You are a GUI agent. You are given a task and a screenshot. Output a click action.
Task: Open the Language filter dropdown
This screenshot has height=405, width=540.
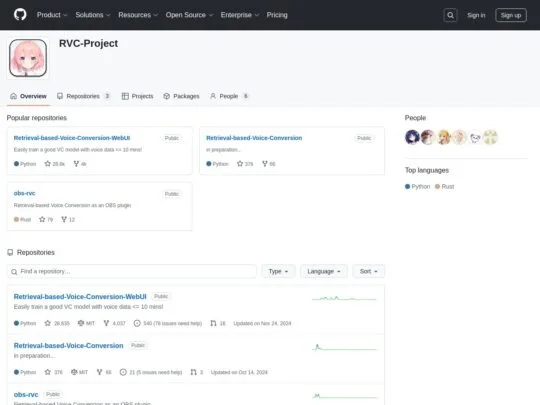pos(324,271)
